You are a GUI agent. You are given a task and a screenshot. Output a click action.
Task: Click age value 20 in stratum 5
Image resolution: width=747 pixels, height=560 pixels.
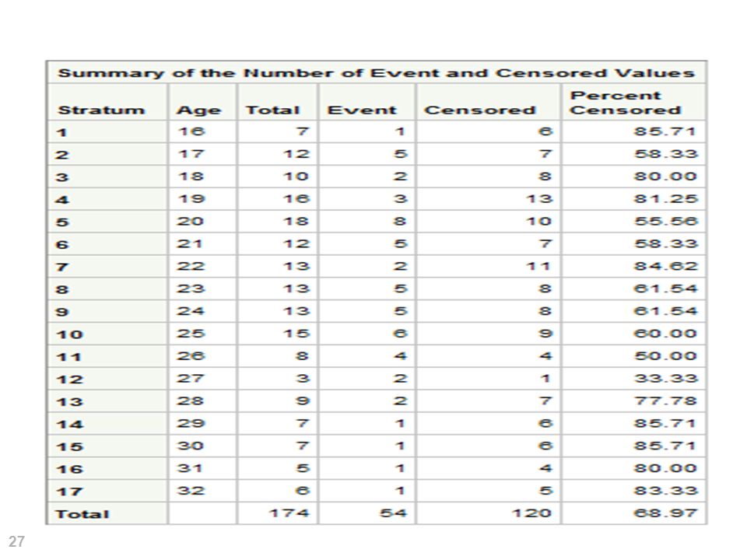tap(191, 221)
